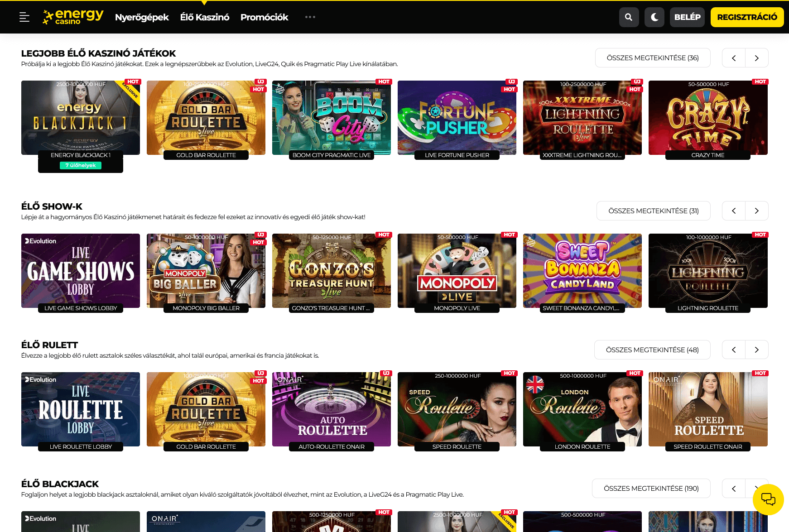Viewport: 789px width, 532px height.
Task: Open Speed Roulette with 250-1000000 HUF
Action: coord(457,409)
